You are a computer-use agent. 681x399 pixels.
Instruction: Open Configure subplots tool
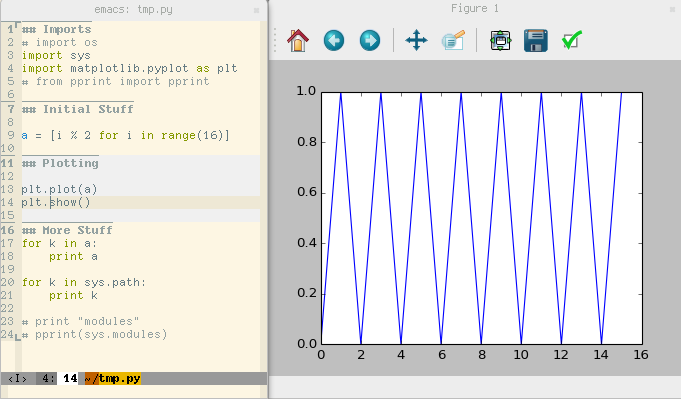tap(500, 40)
